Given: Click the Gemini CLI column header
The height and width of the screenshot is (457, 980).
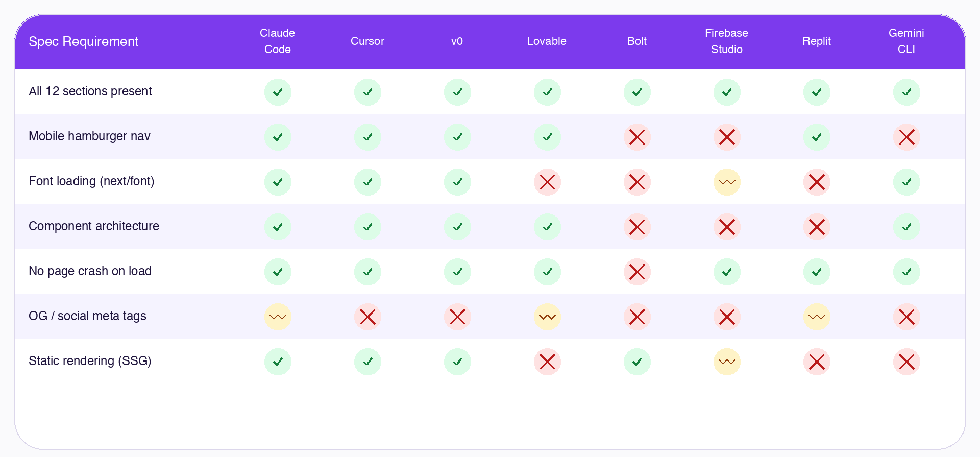Looking at the screenshot, I should (x=906, y=41).
